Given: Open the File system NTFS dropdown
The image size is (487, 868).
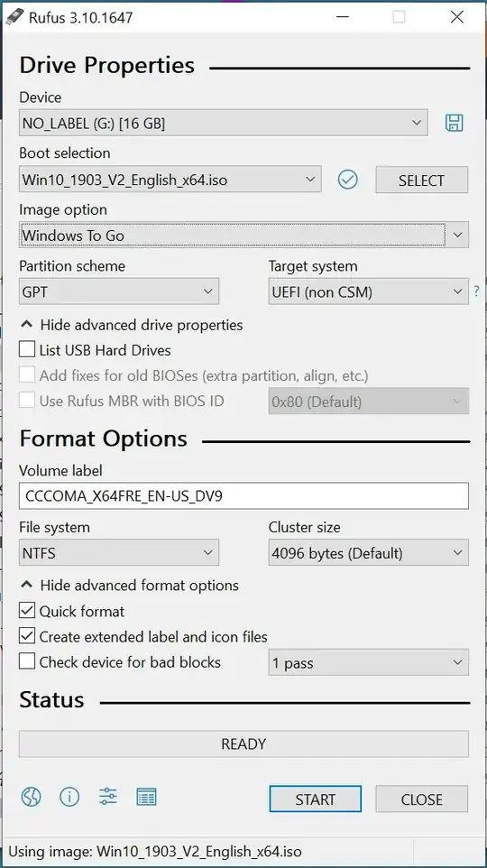Looking at the screenshot, I should (x=119, y=552).
